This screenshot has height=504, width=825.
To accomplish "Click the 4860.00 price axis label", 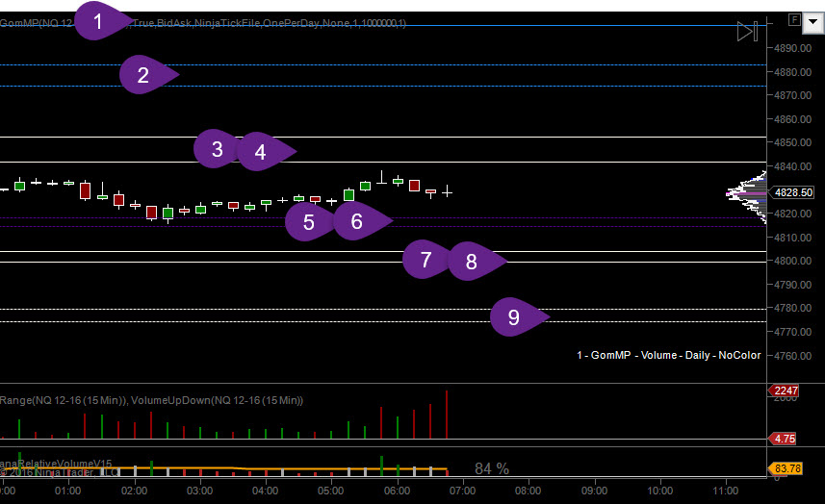I will 792,119.
